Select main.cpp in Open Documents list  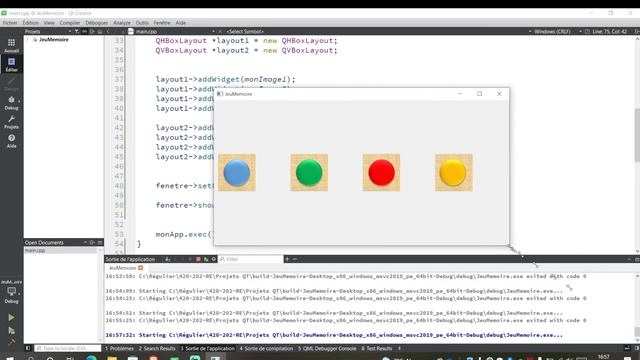[x=61, y=250]
